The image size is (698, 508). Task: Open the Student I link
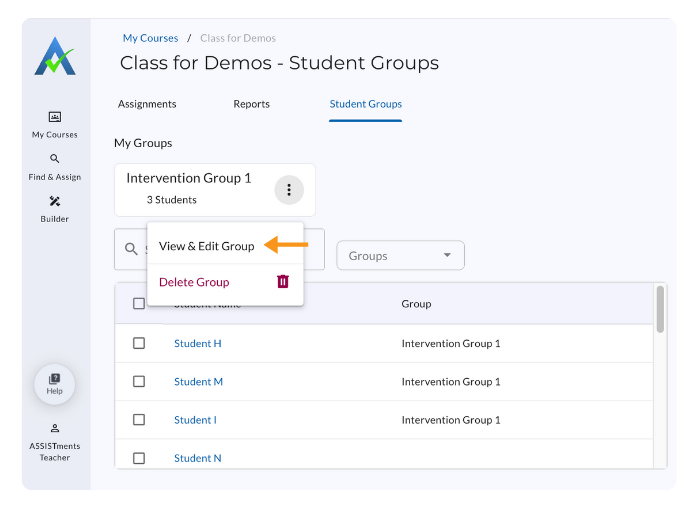point(195,420)
